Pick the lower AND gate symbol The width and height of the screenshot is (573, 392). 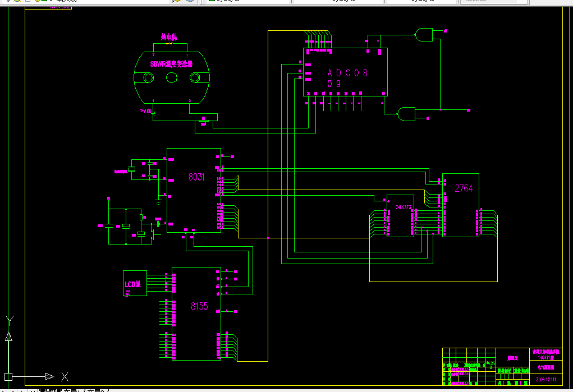tap(406, 114)
